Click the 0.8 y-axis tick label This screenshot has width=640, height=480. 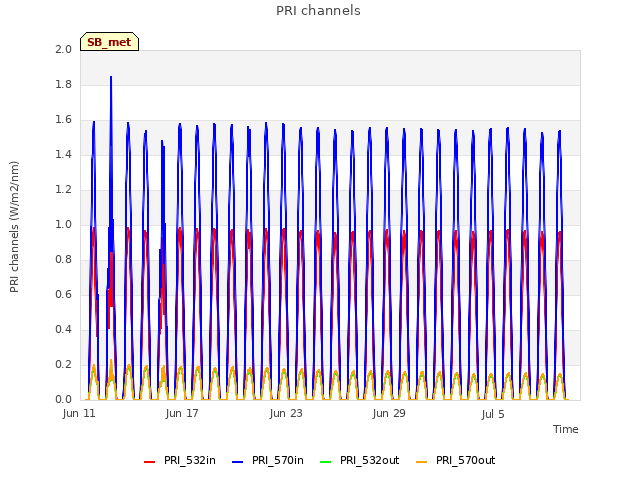63,260
